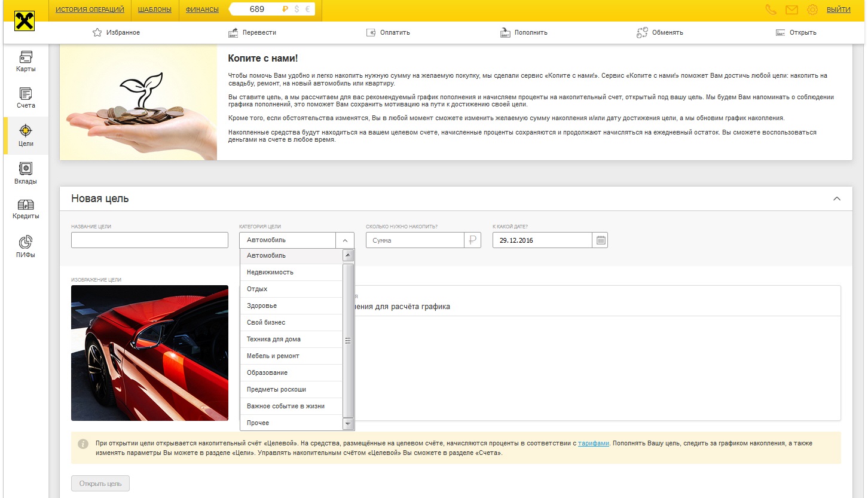
Task: Choose Свой бизнес category option
Action: pyautogui.click(x=291, y=323)
